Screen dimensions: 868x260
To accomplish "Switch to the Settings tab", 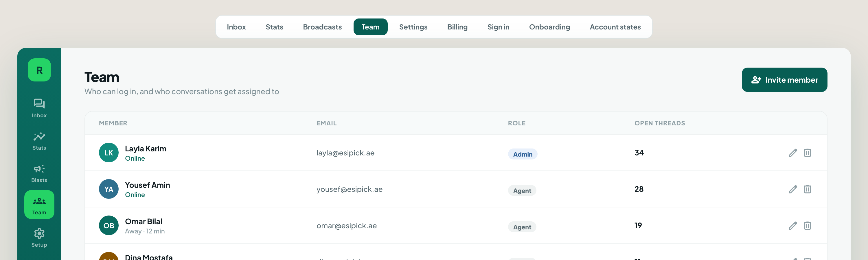I will click(413, 27).
